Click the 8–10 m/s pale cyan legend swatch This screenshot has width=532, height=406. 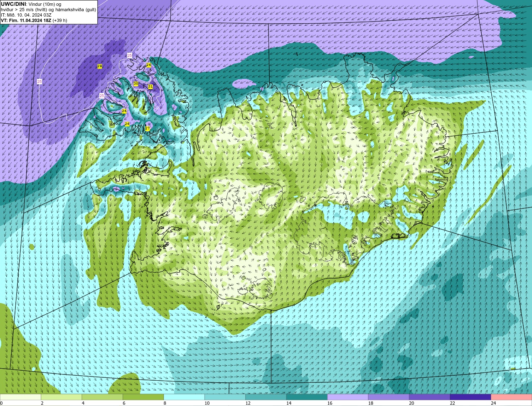(x=184, y=397)
